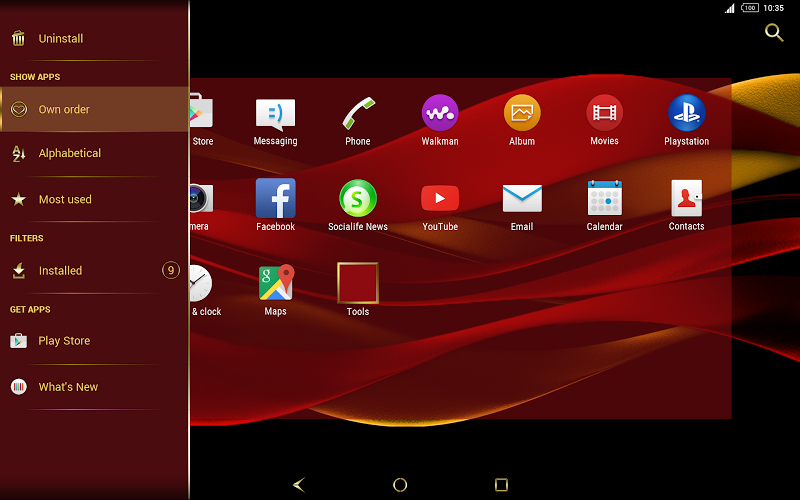Viewport: 800px width, 500px height.
Task: Open the Walkman music app
Action: (440, 121)
